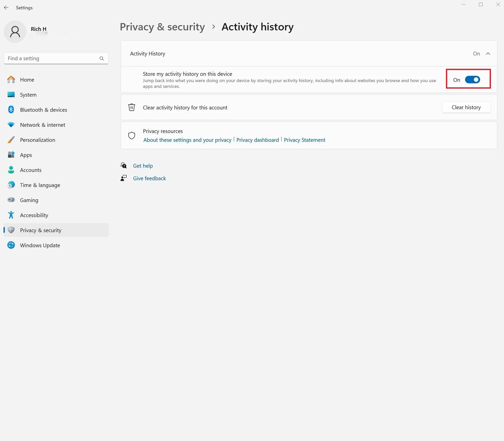Click the search magnifier icon
Screen dimensions: 504x441
(102, 58)
